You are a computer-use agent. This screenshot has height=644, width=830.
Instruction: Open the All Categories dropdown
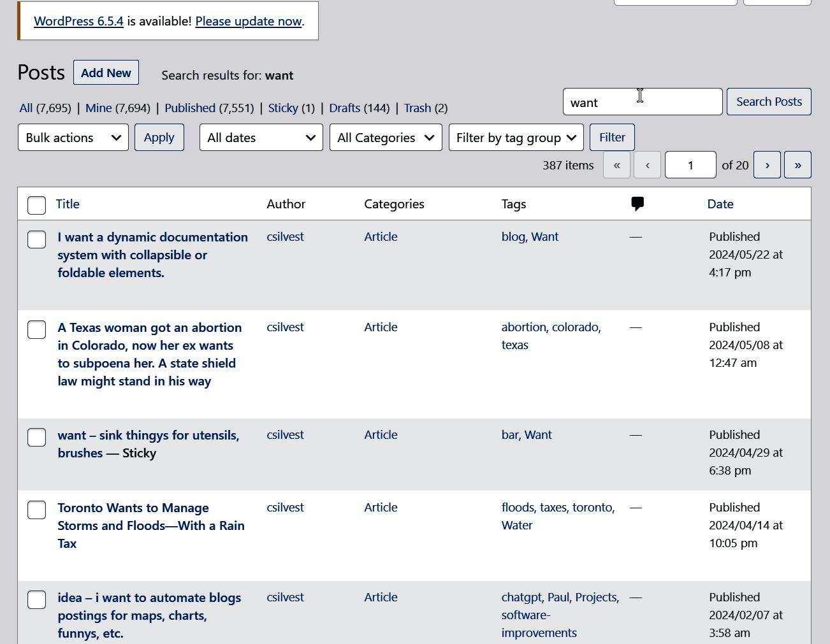[386, 138]
